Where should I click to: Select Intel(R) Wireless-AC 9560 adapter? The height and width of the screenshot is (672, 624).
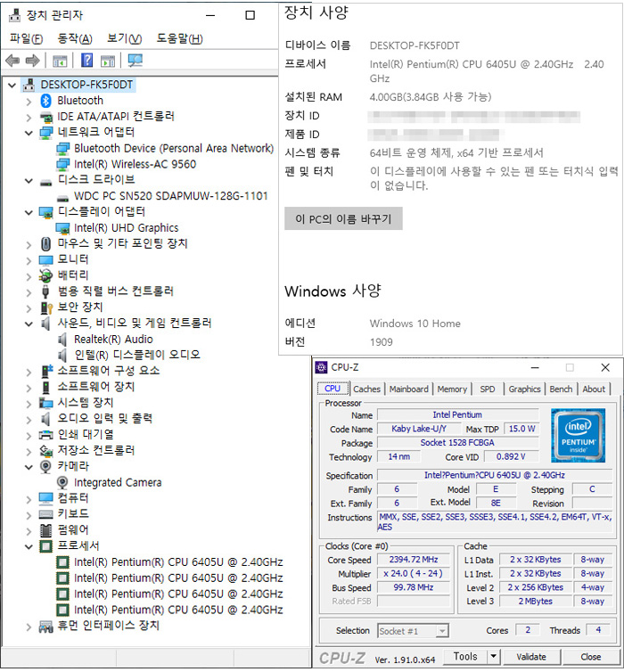[x=135, y=165]
